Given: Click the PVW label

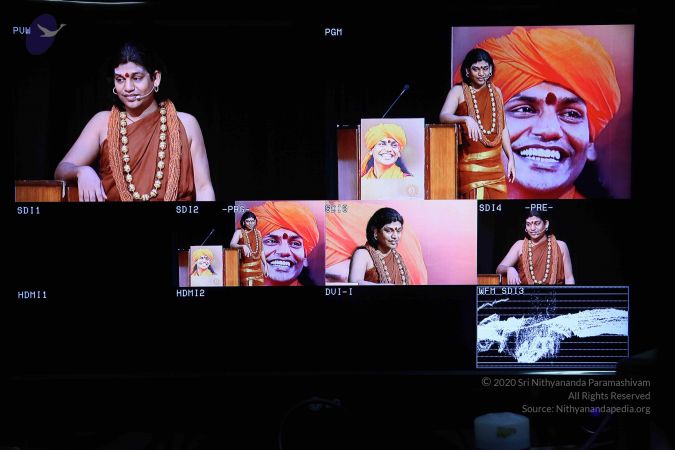Looking at the screenshot, I should pos(21,31).
